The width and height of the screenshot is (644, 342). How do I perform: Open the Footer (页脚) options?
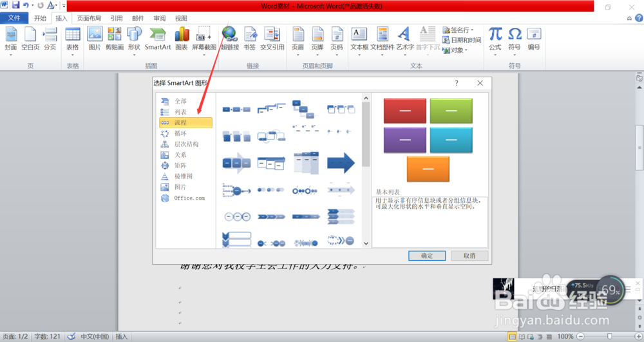tap(317, 39)
